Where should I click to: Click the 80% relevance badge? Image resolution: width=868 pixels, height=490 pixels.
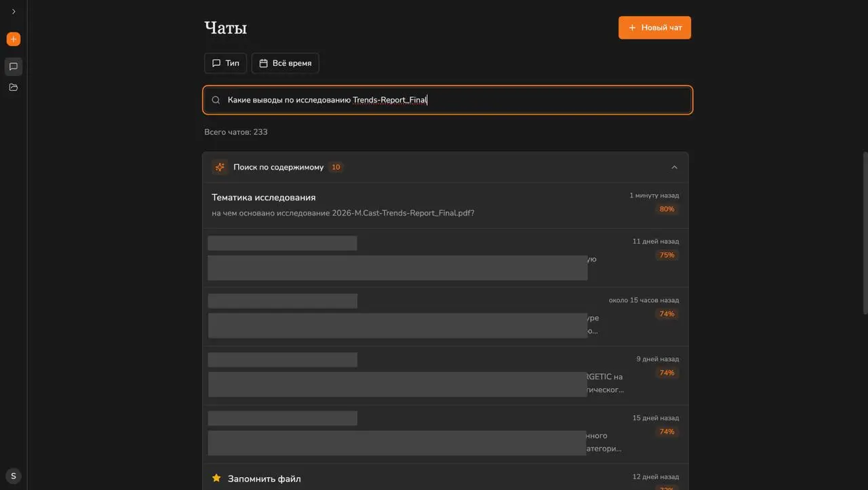pos(667,209)
